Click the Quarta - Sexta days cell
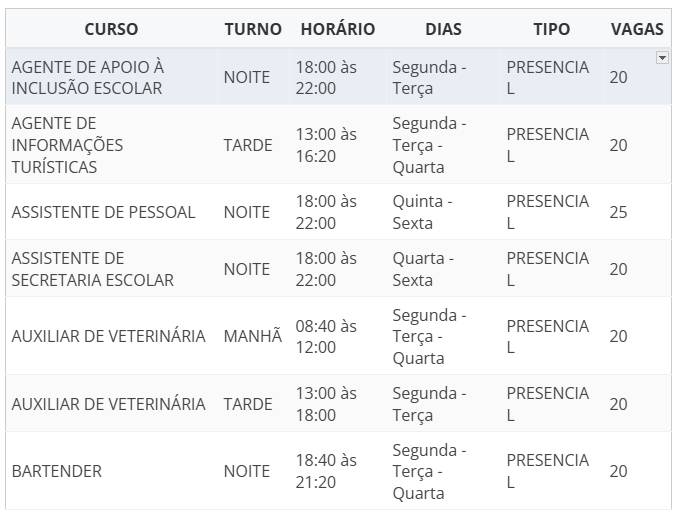This screenshot has height=517, width=681. 423,269
